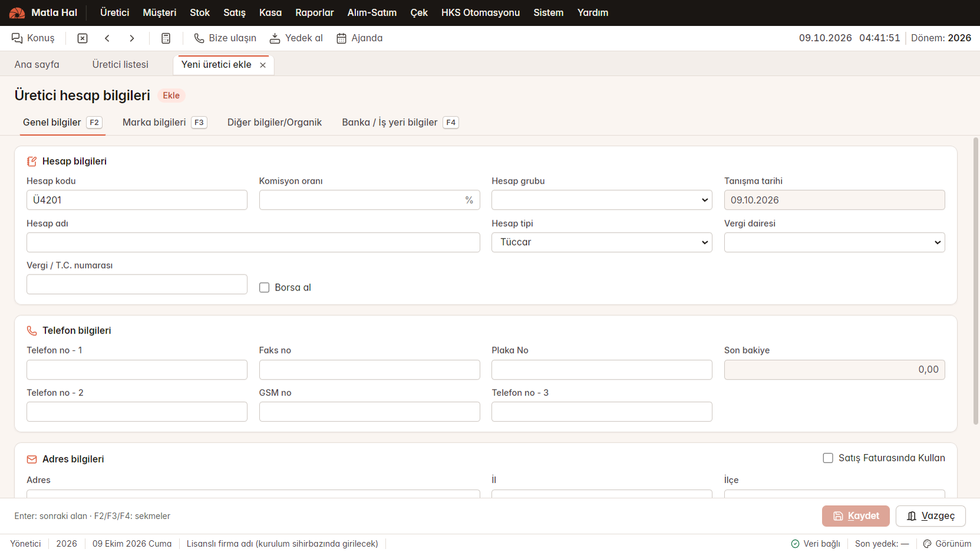Image resolution: width=980 pixels, height=552 pixels.
Task: Click the Komisyon oranı percentage field
Action: (369, 200)
